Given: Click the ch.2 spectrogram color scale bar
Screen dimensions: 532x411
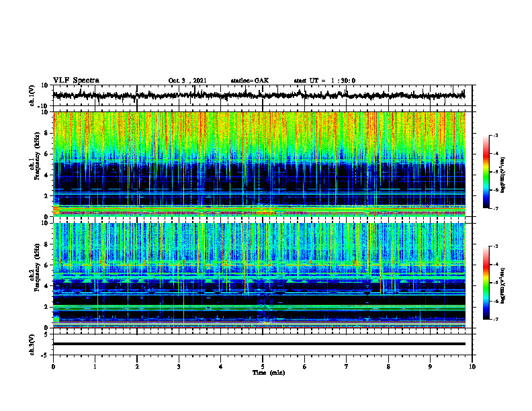Looking at the screenshot, I should (486, 283).
